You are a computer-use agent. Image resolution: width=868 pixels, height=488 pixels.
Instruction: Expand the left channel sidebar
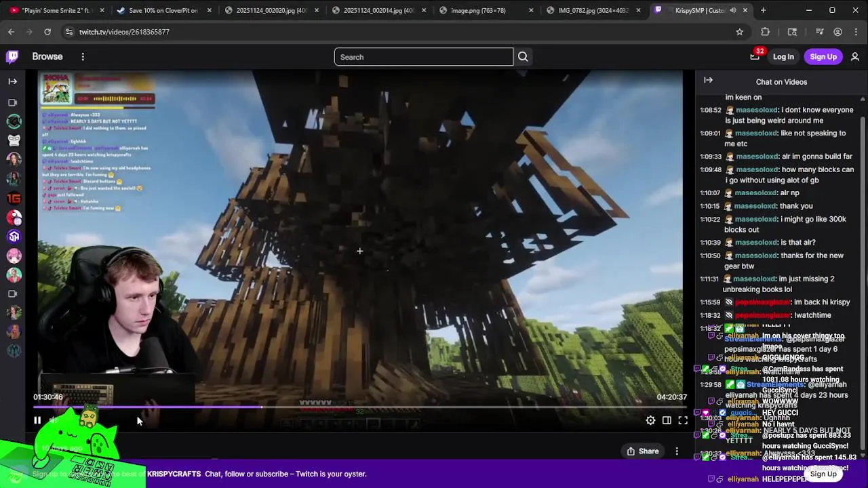click(x=13, y=81)
